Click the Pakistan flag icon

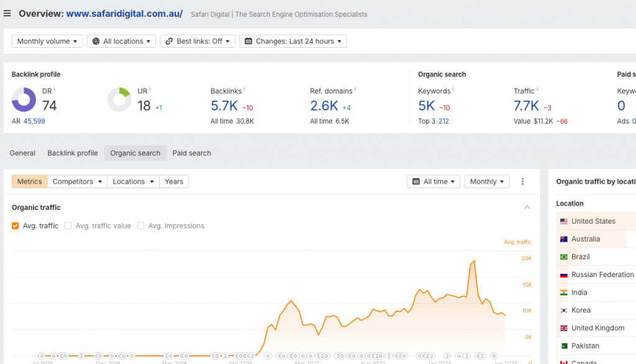coord(564,346)
